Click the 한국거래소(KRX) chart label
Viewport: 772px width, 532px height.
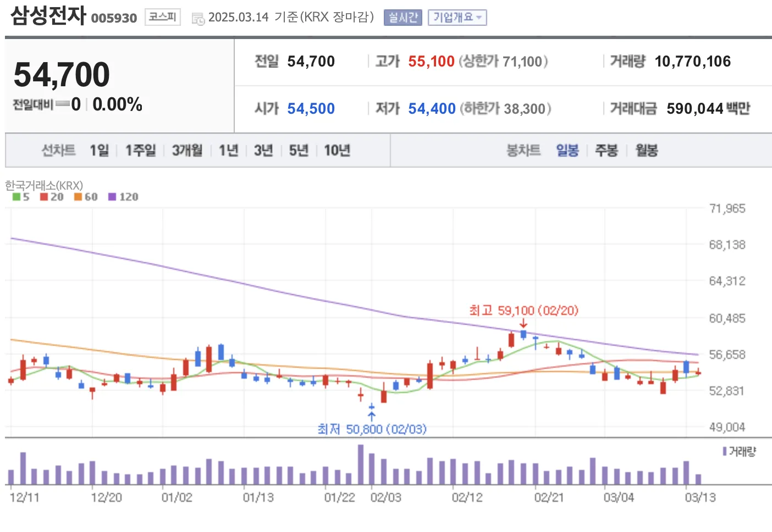(44, 185)
